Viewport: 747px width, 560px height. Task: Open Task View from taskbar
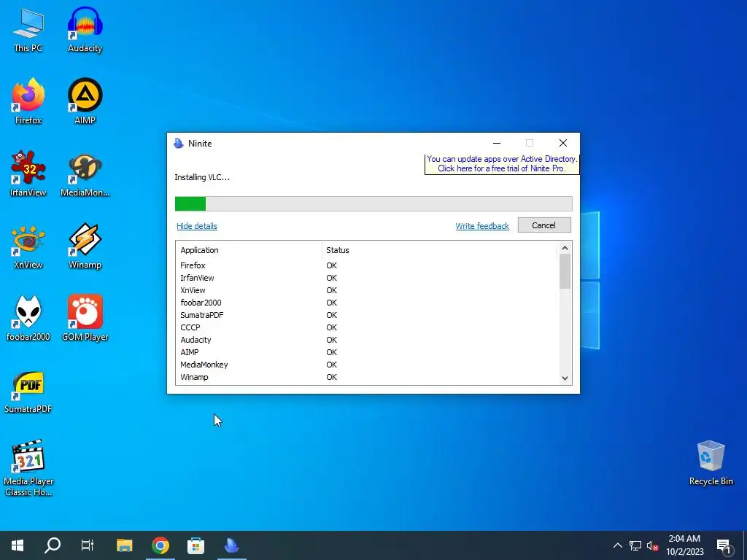click(88, 545)
